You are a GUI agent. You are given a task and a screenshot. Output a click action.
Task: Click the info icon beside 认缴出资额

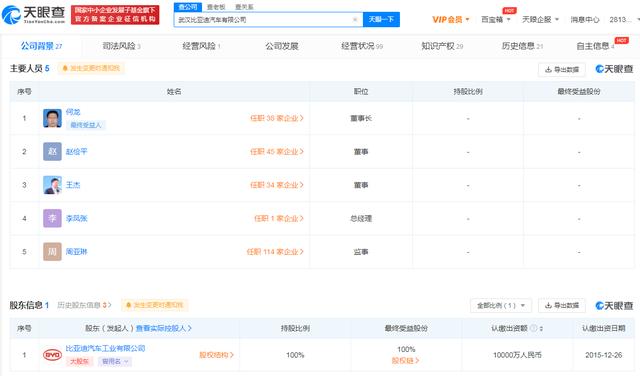(x=533, y=328)
